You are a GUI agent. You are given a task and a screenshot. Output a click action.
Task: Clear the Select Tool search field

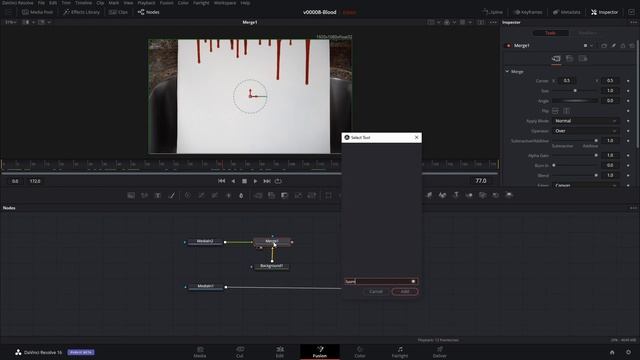(x=413, y=281)
